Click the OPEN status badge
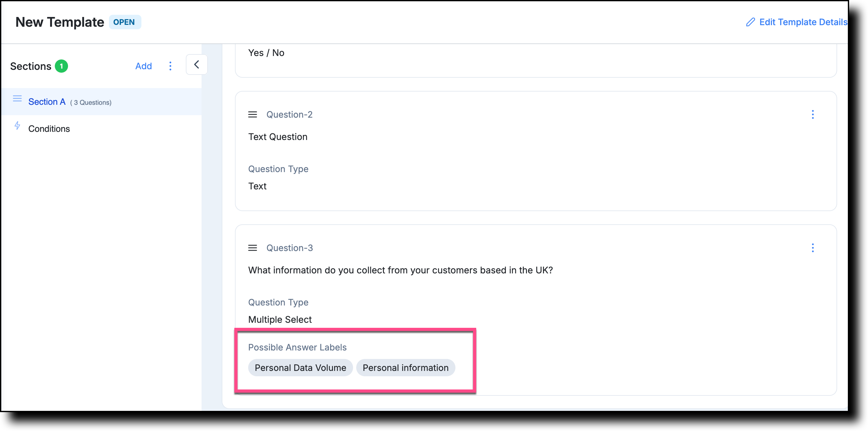This screenshot has width=868, height=431. tap(125, 22)
